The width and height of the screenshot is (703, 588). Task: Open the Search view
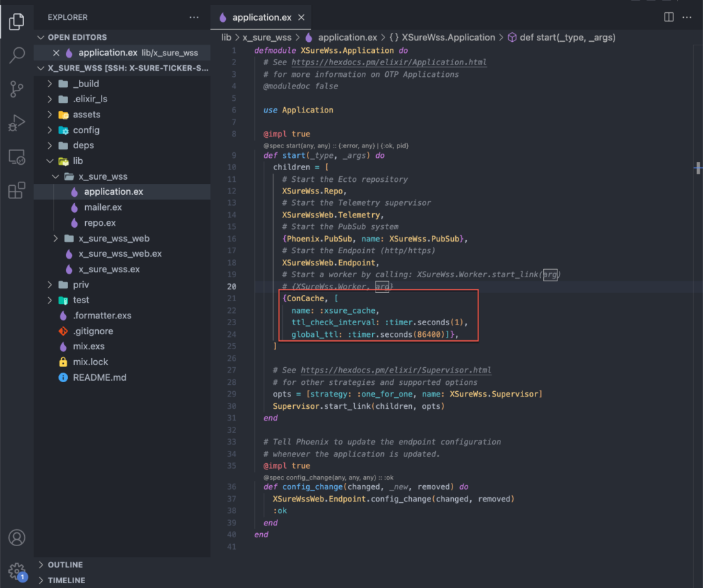pos(16,56)
